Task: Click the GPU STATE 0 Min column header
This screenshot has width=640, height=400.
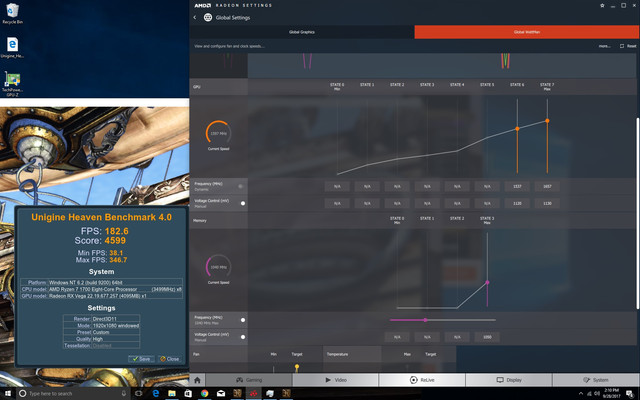Action: point(337,87)
